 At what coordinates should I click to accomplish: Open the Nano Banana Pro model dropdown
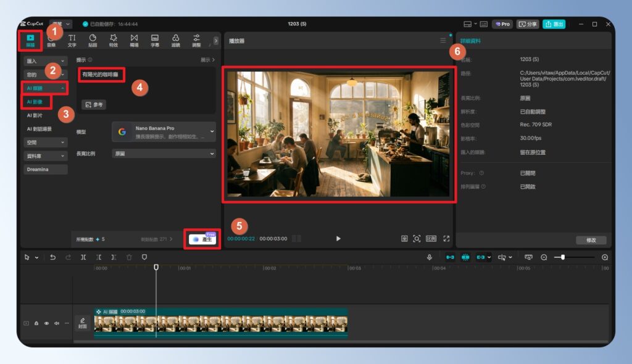(164, 131)
